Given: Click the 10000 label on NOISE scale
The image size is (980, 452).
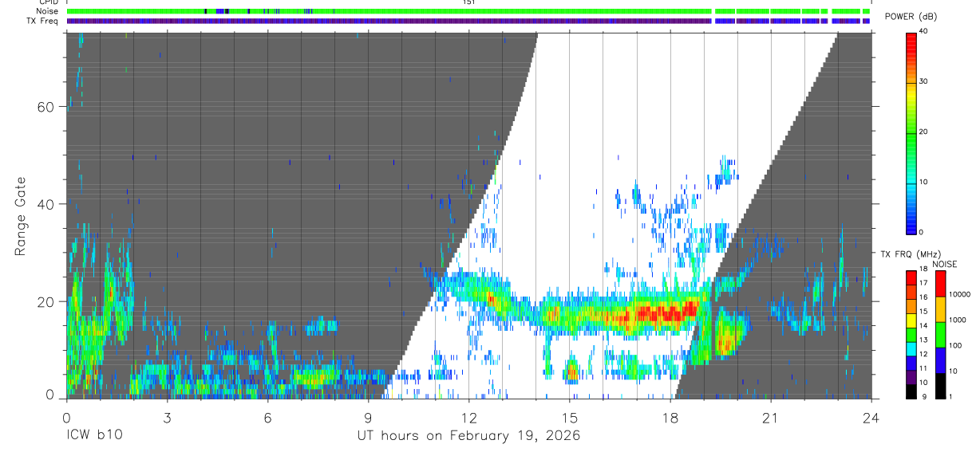Looking at the screenshot, I should pyautogui.click(x=961, y=294).
